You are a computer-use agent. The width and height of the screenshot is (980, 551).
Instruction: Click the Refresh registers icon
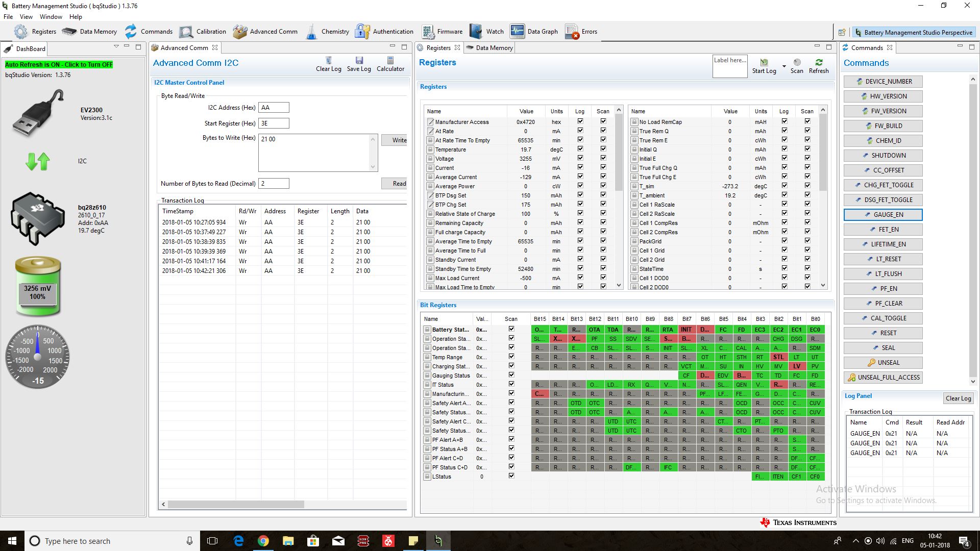click(x=819, y=62)
